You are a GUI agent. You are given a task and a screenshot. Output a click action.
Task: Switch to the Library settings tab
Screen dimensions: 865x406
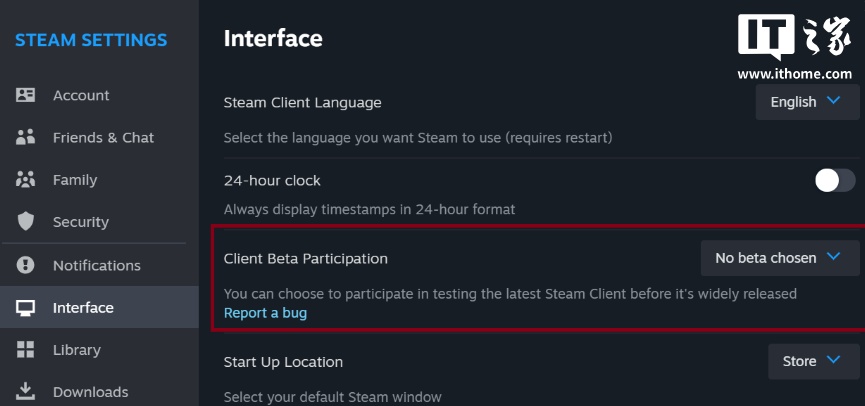pos(77,350)
